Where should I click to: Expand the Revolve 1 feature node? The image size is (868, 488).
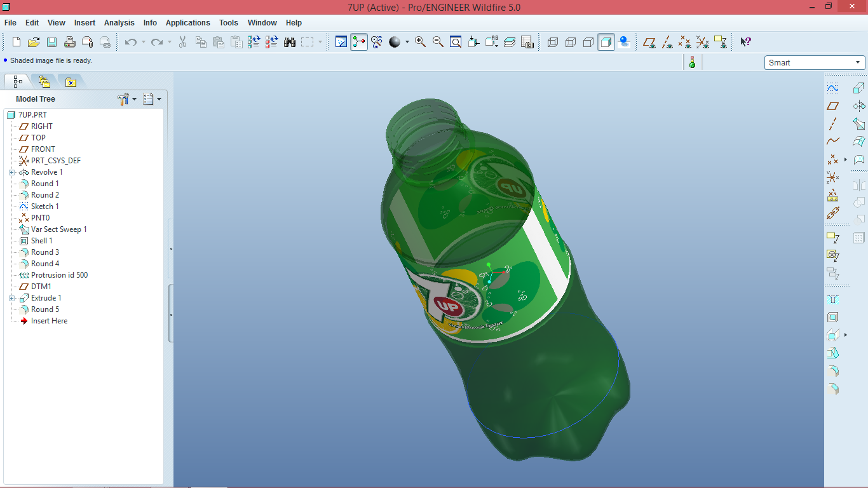click(x=11, y=172)
